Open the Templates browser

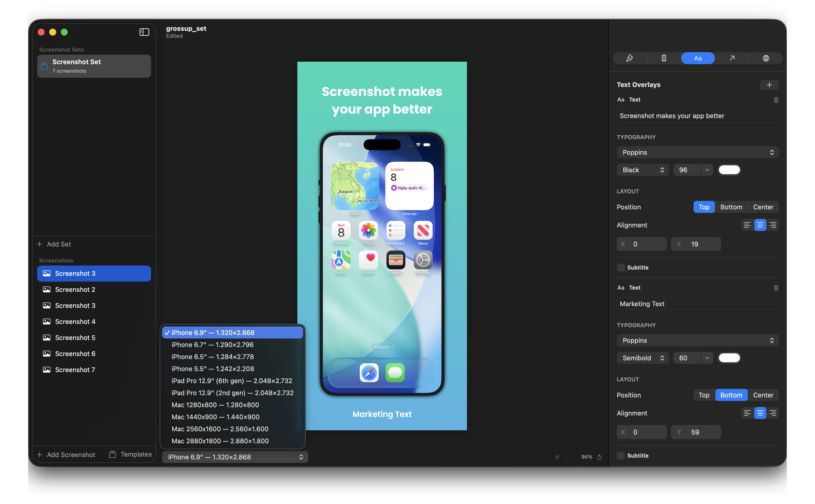click(x=130, y=454)
